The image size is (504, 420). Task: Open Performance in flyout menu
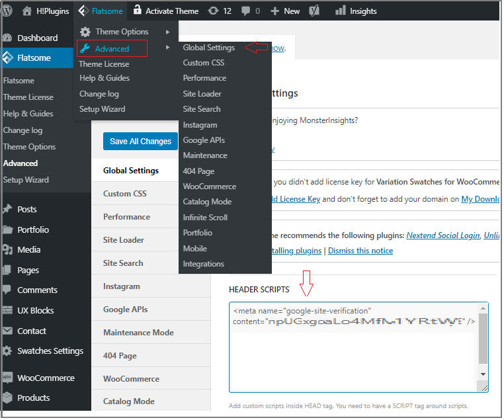[x=204, y=78]
